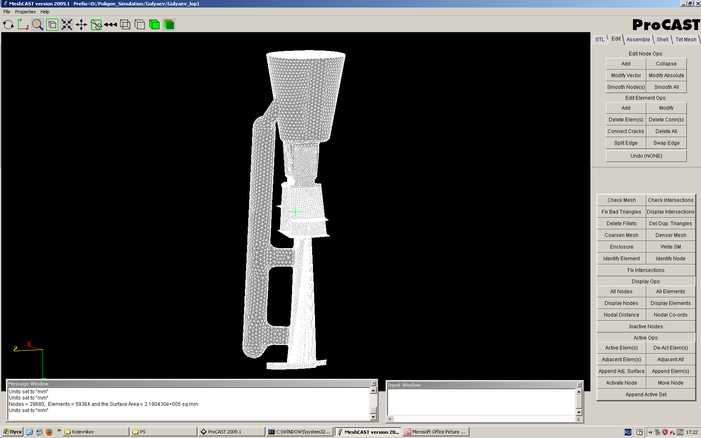
Task: Open the Kojevnikov folder taskbar item
Action: 95,432
